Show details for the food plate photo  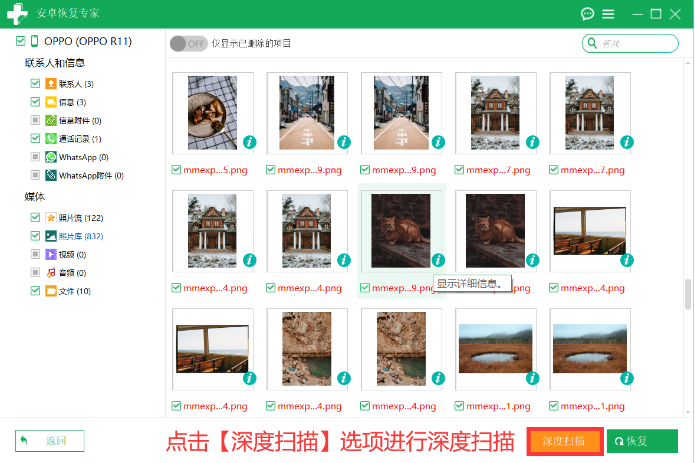coord(250,142)
